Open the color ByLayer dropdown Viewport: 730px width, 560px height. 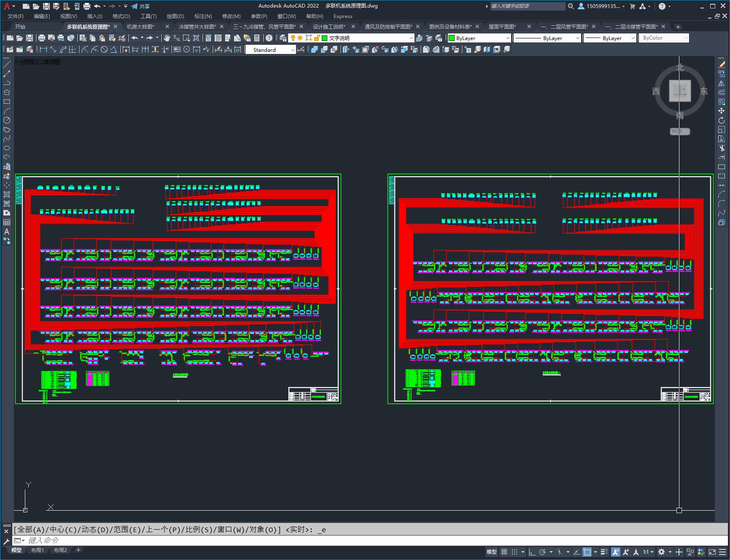click(x=479, y=38)
